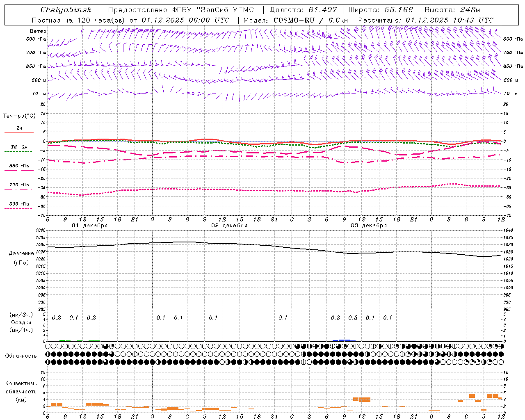Viewport: 525px width, 420px height.
Task: Click 'Рассчитано: 01.12.2025 10:43 UTC' timestamp
Action: click(426, 20)
